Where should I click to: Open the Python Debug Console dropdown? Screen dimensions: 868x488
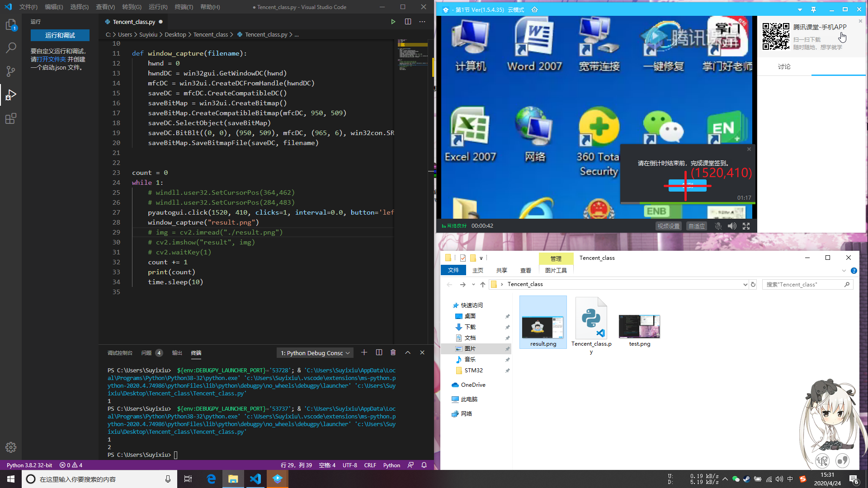click(x=315, y=353)
